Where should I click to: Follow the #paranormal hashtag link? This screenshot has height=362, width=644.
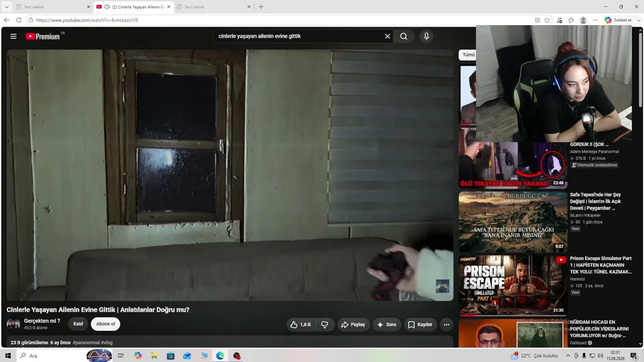pos(86,343)
